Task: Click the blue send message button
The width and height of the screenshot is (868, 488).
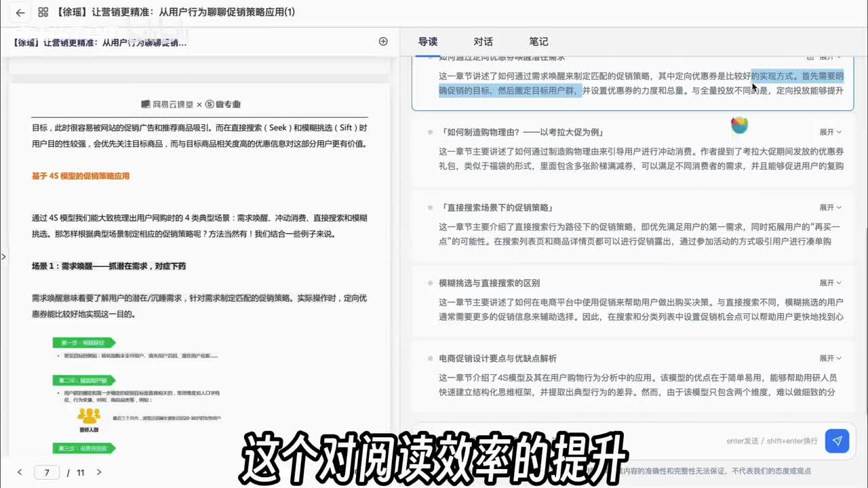Action: pos(837,441)
